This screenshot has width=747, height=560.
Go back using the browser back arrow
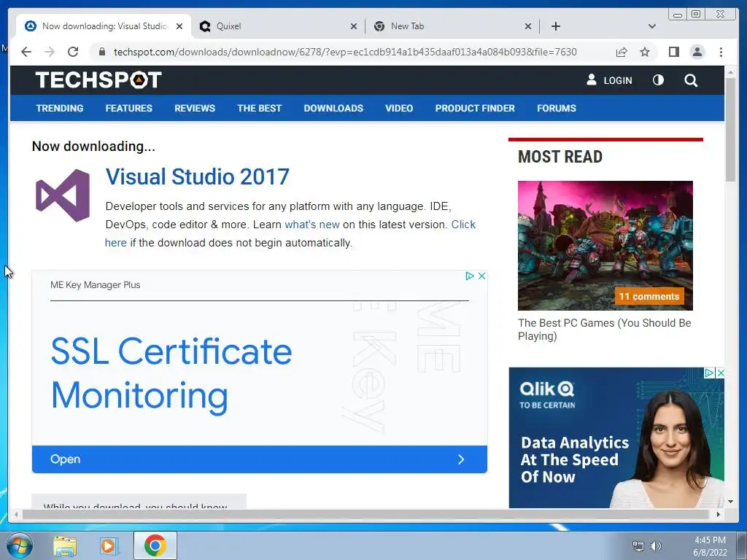[26, 52]
